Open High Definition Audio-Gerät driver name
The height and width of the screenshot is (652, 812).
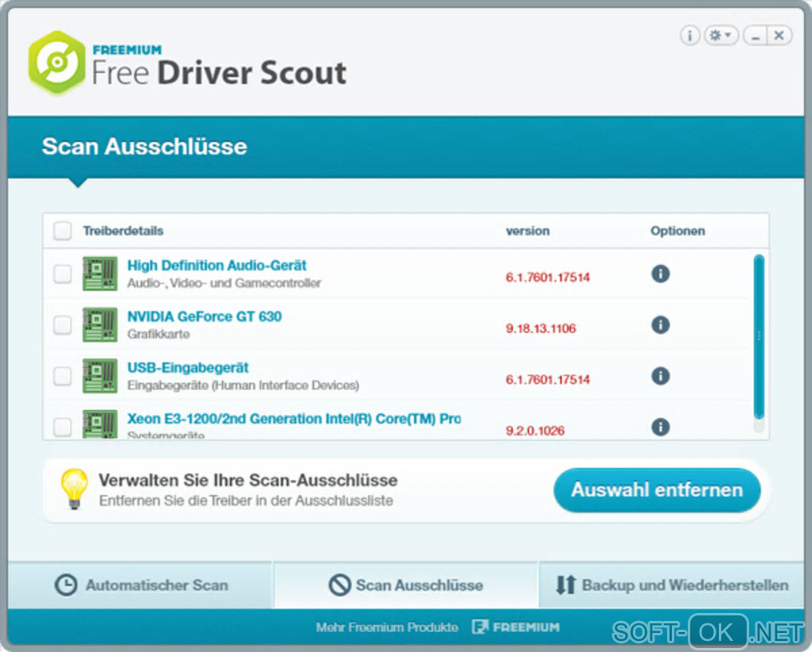pyautogui.click(x=217, y=265)
